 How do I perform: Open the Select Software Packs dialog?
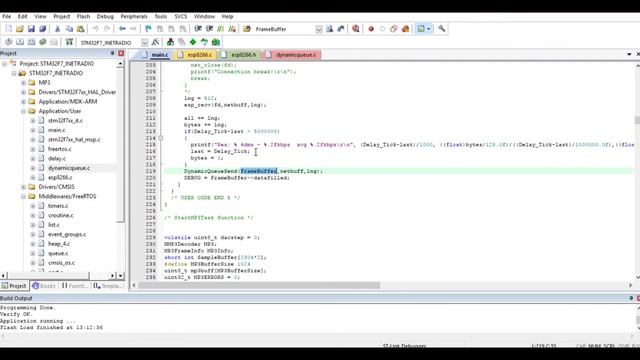[x=204, y=42]
